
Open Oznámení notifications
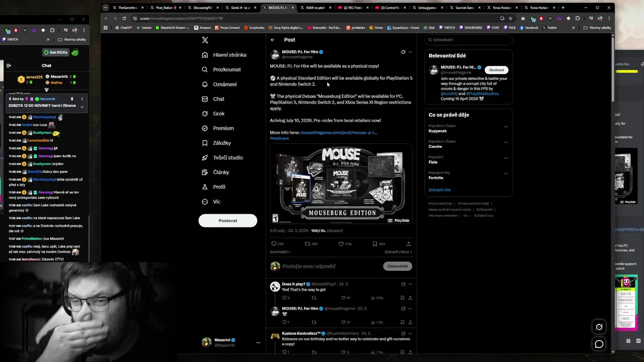[x=219, y=84]
